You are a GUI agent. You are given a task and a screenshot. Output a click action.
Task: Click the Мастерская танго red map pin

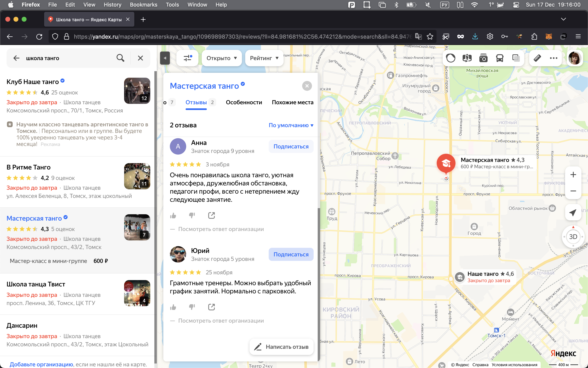click(446, 164)
